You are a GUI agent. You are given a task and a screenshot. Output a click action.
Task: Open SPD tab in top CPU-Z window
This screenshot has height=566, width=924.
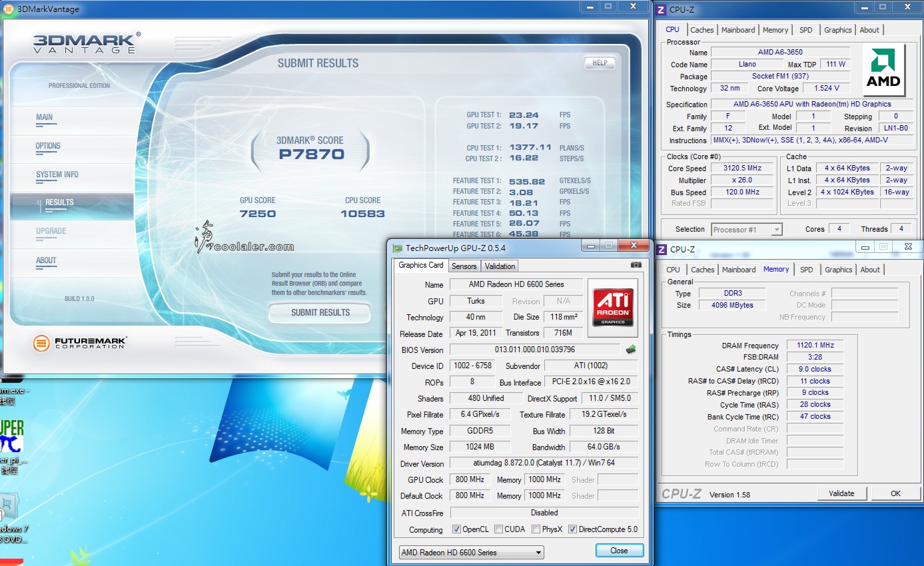pos(806,30)
